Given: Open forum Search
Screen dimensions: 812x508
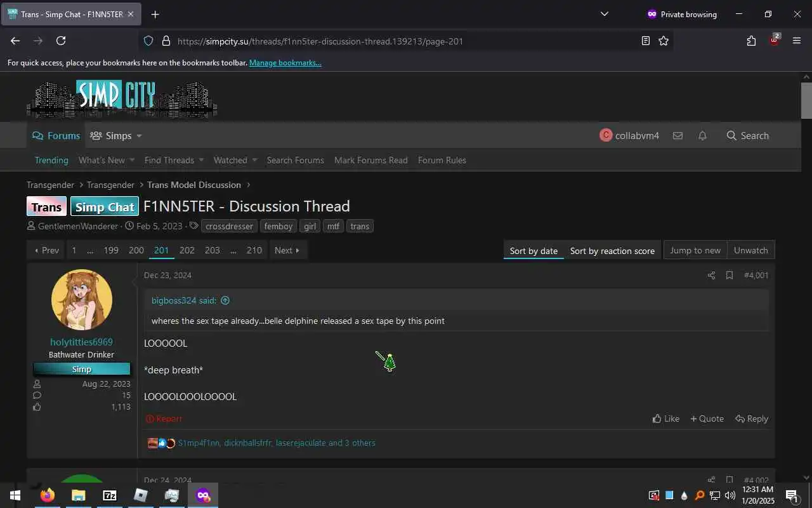Looking at the screenshot, I should click(x=747, y=135).
